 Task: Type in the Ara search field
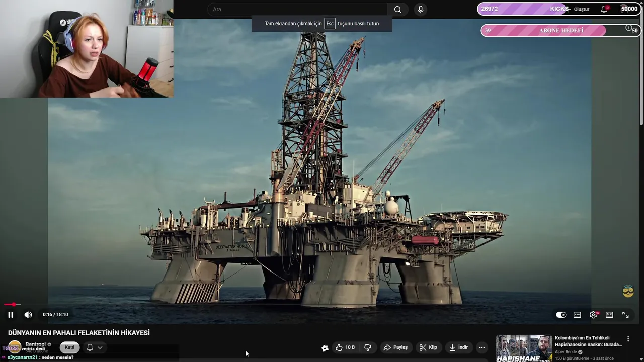point(297,9)
